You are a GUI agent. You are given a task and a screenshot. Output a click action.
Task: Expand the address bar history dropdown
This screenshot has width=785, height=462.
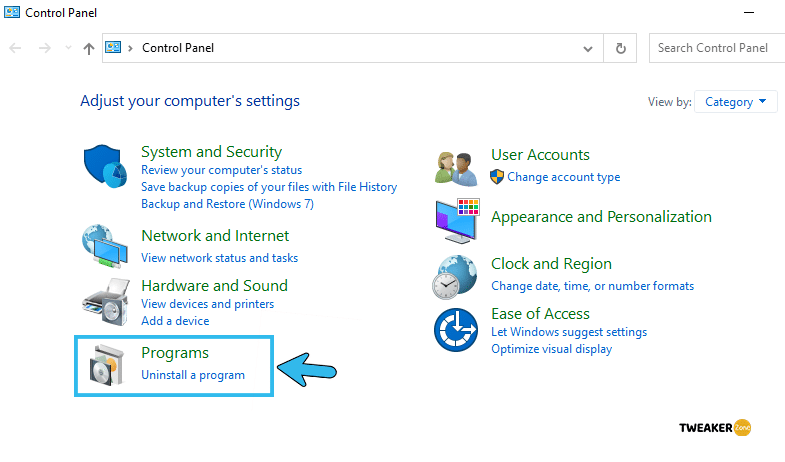pos(588,49)
